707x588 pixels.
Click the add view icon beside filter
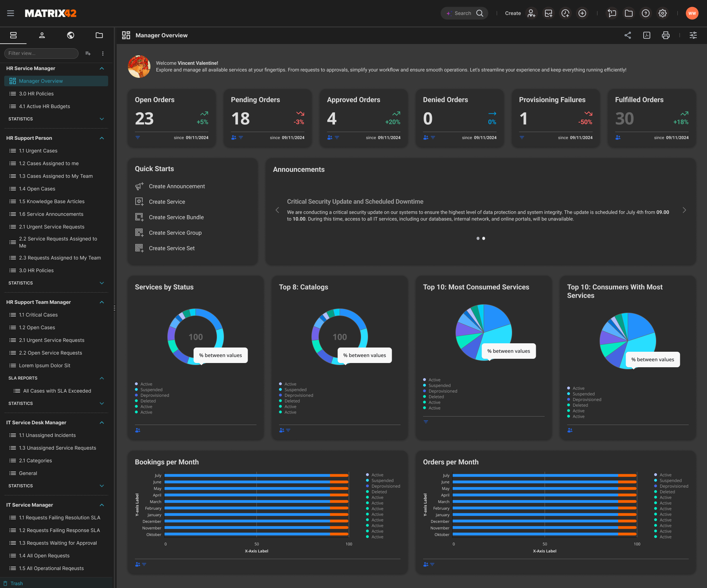pyautogui.click(x=88, y=54)
